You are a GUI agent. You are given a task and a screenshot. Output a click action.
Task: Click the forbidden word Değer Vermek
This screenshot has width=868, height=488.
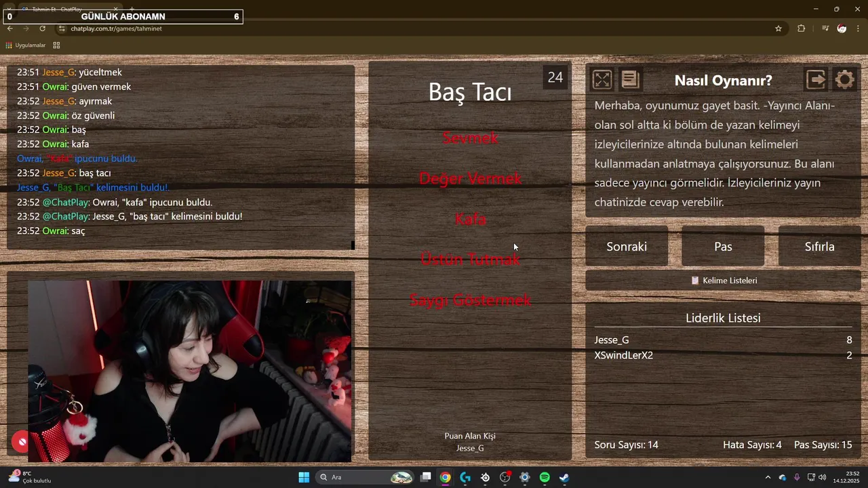(x=470, y=178)
